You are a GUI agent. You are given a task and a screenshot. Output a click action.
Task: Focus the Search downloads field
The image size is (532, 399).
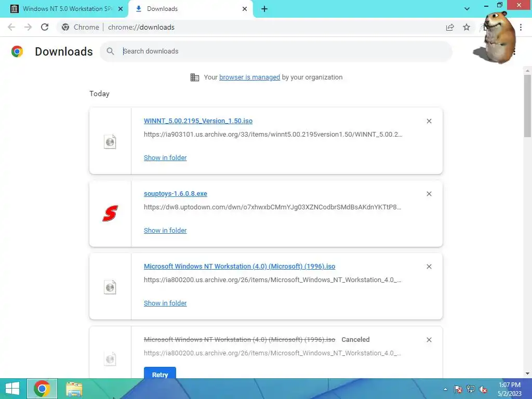click(x=276, y=51)
